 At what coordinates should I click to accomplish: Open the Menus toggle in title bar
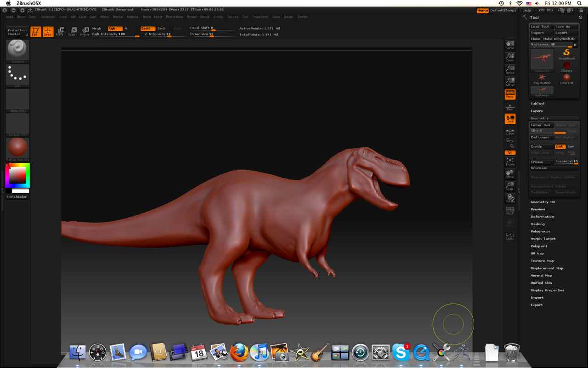[482, 10]
